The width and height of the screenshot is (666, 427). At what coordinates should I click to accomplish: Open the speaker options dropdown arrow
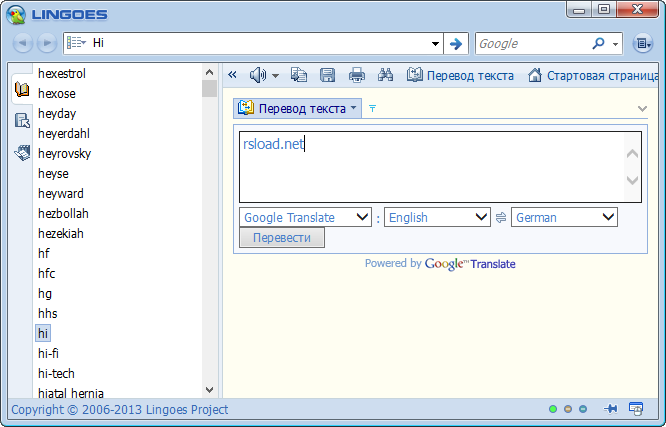[275, 76]
